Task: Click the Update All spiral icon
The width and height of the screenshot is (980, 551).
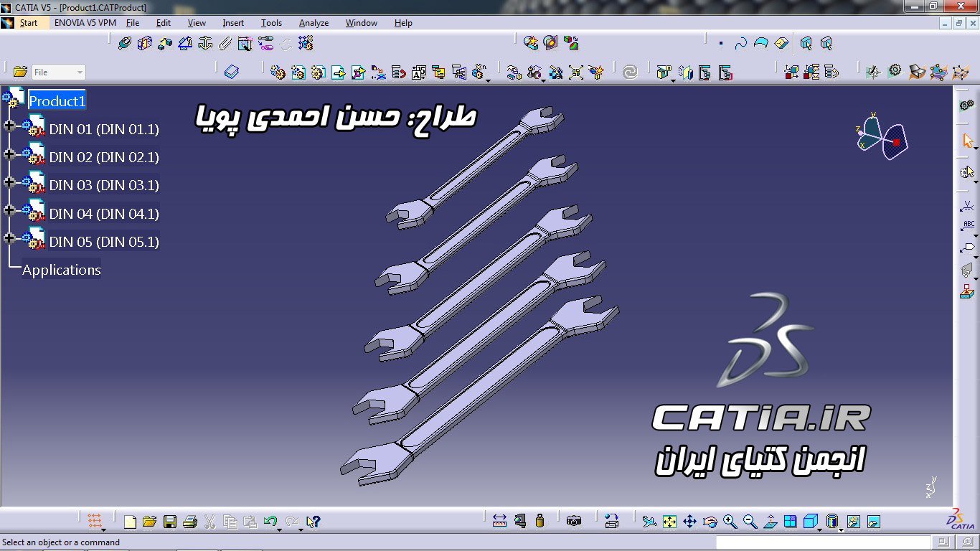Action: [630, 72]
